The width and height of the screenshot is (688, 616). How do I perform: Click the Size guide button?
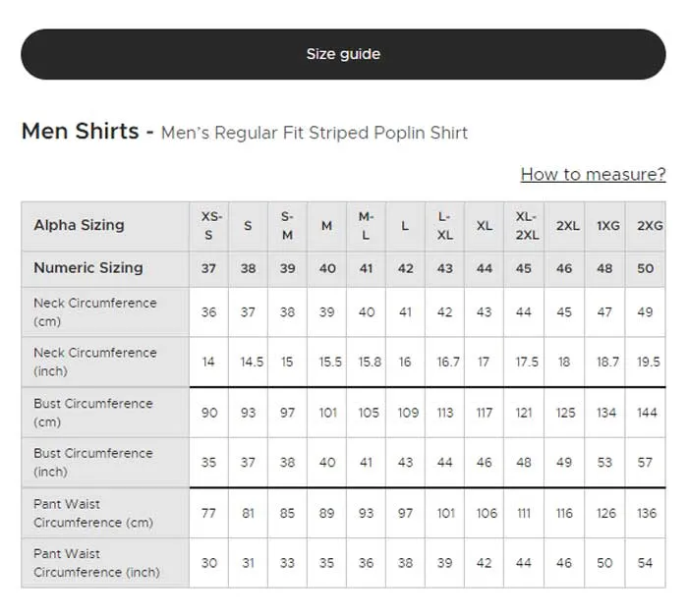(343, 54)
